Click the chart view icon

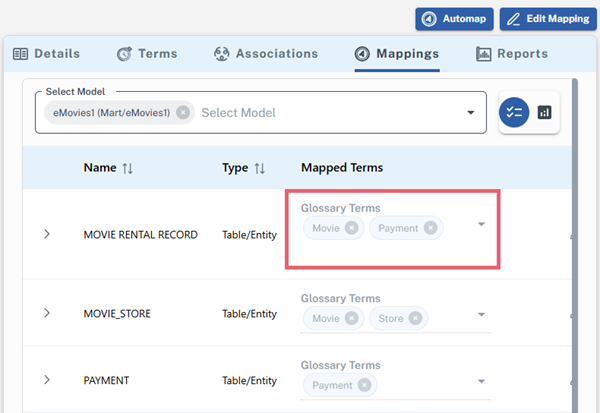pos(544,113)
